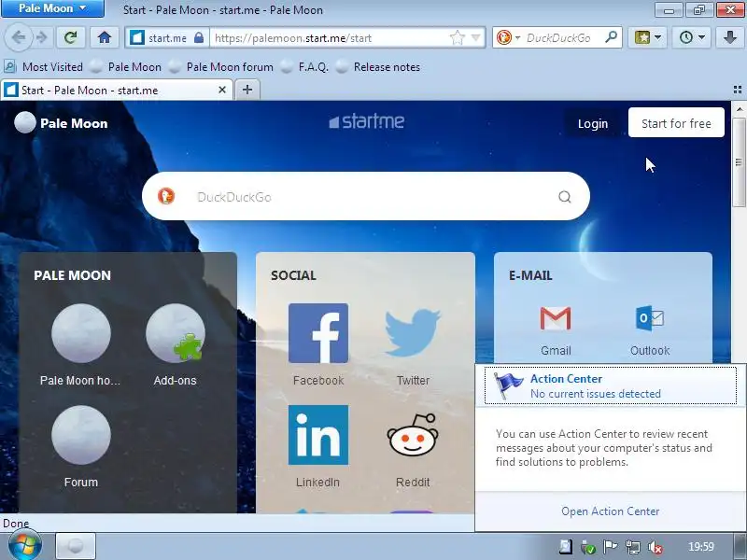The image size is (747, 560).
Task: Open the Forum shortcut
Action: click(80, 447)
